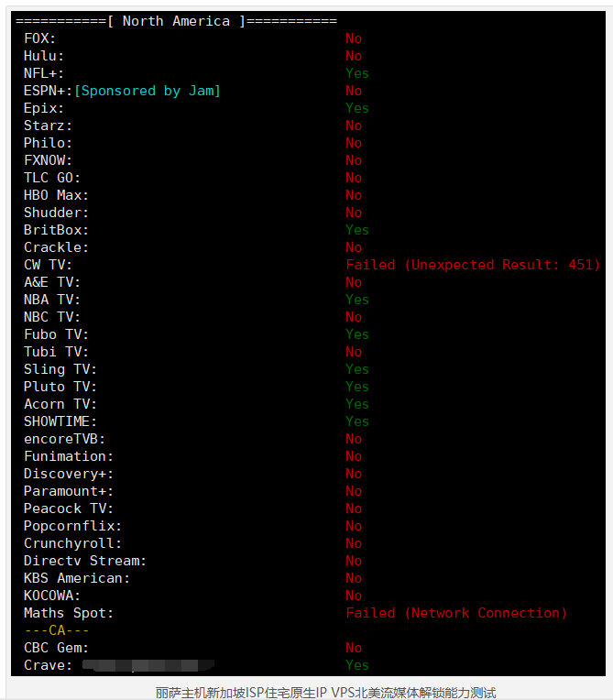Click the Crunchyroll label
Image resolution: width=613 pixels, height=700 pixels.
coord(72,543)
